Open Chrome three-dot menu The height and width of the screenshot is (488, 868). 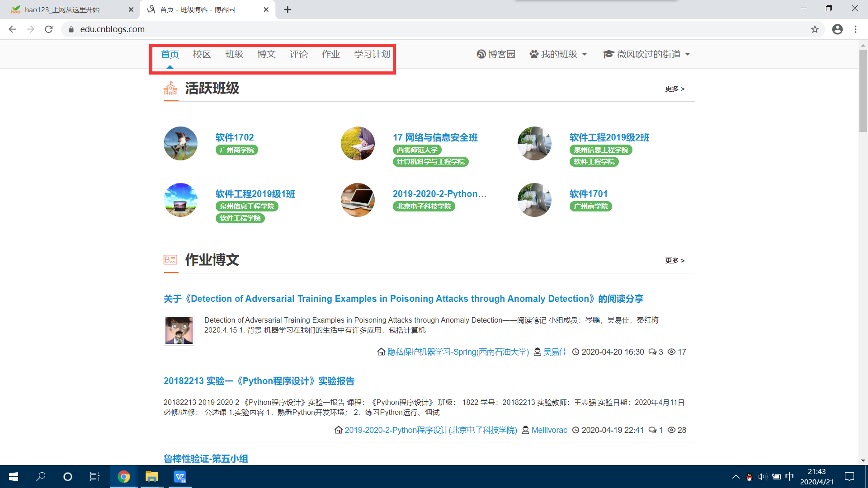click(855, 29)
